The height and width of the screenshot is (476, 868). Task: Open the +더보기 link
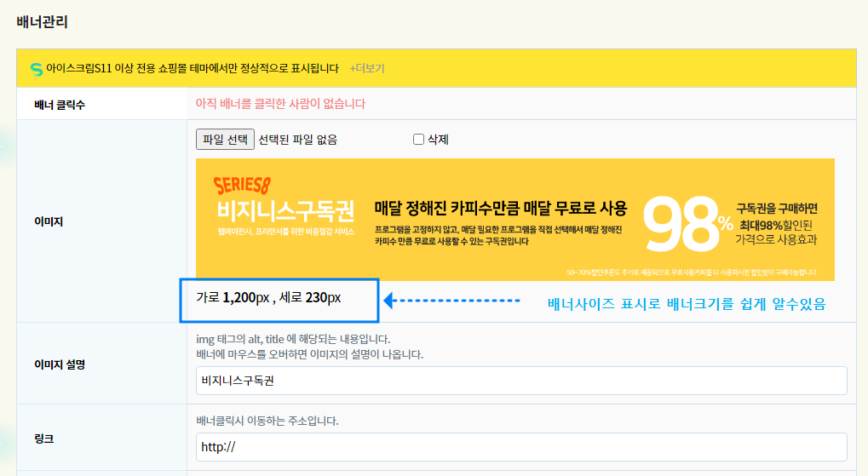[x=366, y=68]
